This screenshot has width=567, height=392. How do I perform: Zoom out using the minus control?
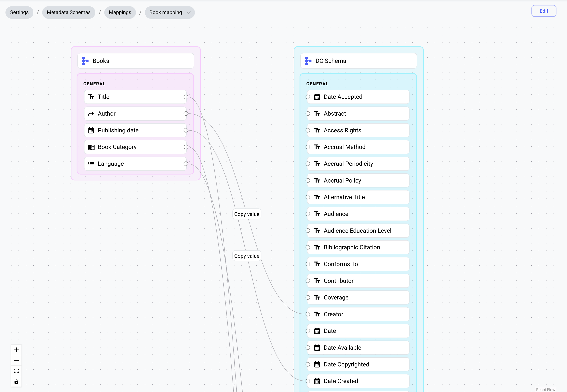coord(16,360)
